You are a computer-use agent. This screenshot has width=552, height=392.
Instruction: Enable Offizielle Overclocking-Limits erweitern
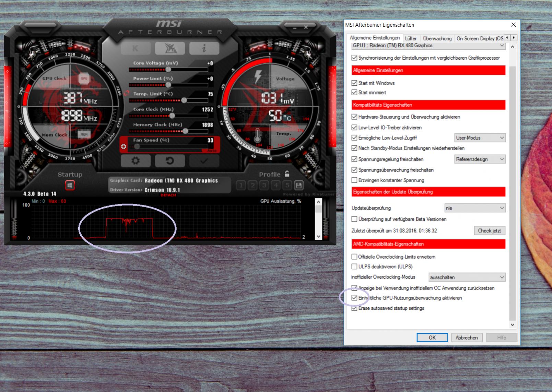pos(354,257)
